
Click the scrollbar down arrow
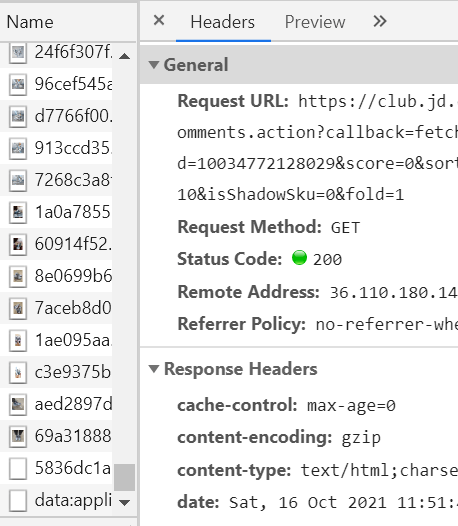pyautogui.click(x=124, y=503)
